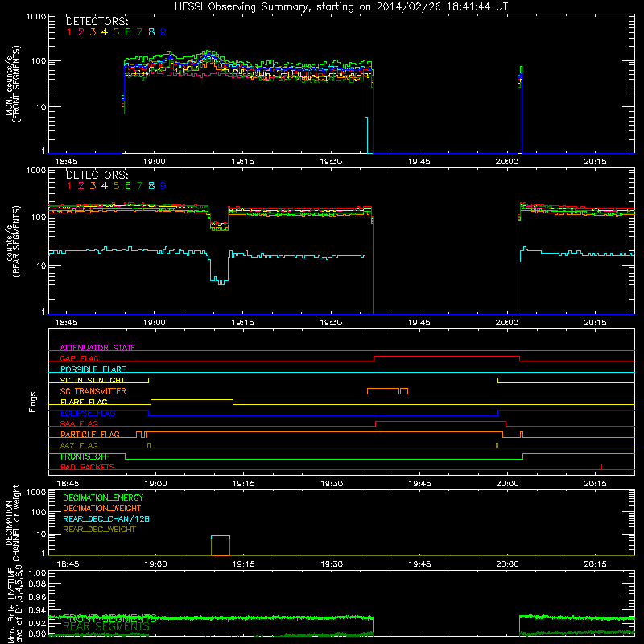Click the FRONT SEGMENTS counts/s axis title
Viewport: 644px width, 644px height.
coord(12,84)
